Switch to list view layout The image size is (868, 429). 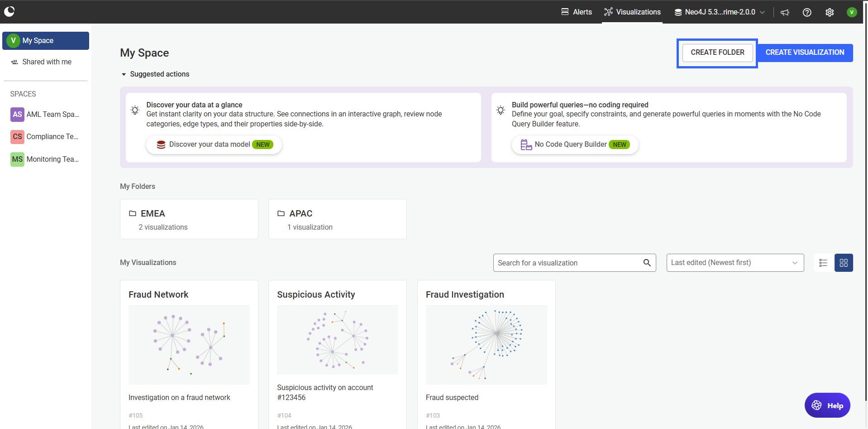823,263
